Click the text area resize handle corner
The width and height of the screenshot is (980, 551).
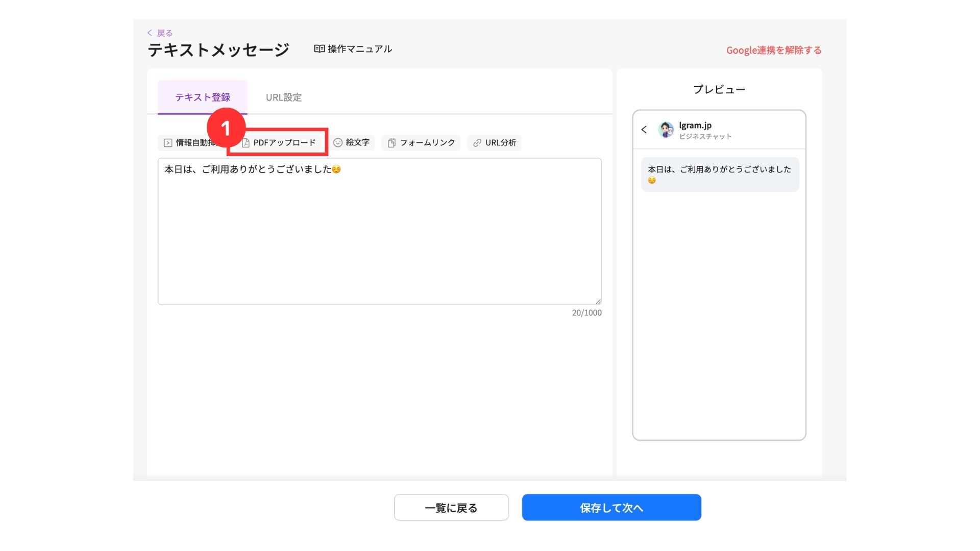(598, 302)
